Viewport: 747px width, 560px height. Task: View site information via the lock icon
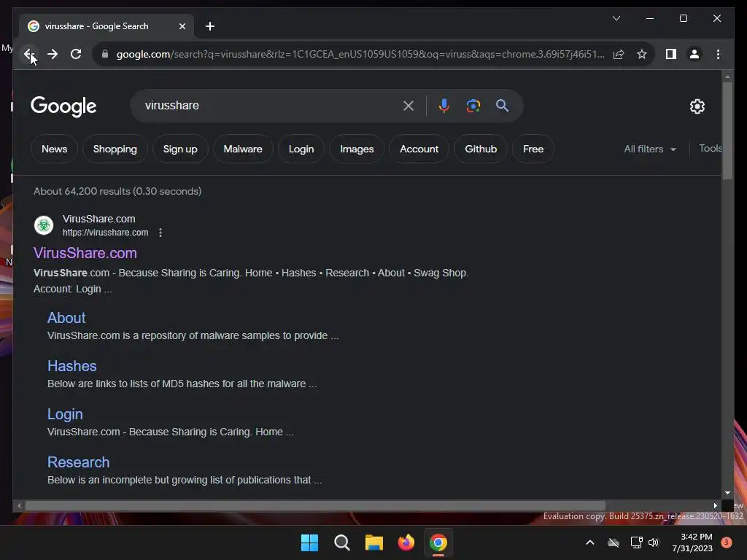tap(105, 54)
